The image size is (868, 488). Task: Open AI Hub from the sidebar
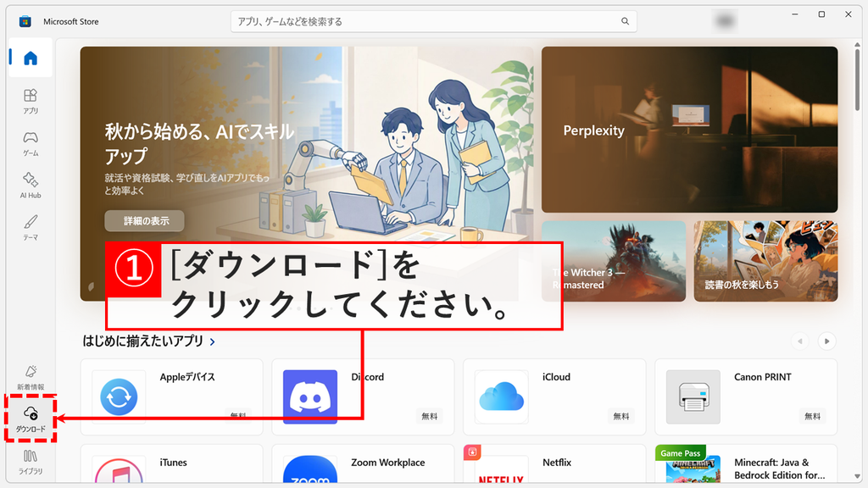(31, 186)
